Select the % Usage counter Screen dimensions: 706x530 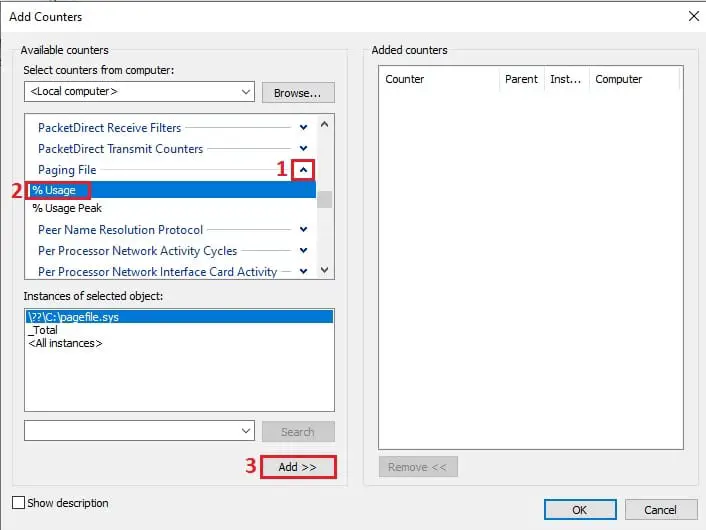pyautogui.click(x=171, y=190)
